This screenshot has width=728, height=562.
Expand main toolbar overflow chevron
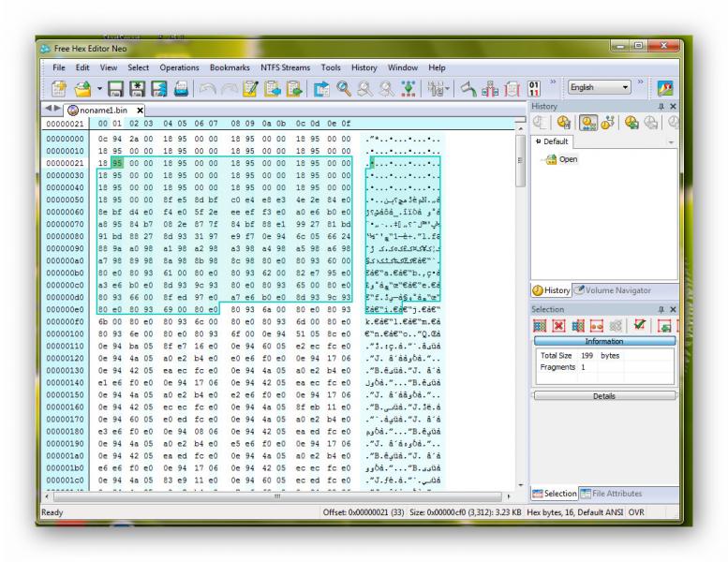pos(553,82)
